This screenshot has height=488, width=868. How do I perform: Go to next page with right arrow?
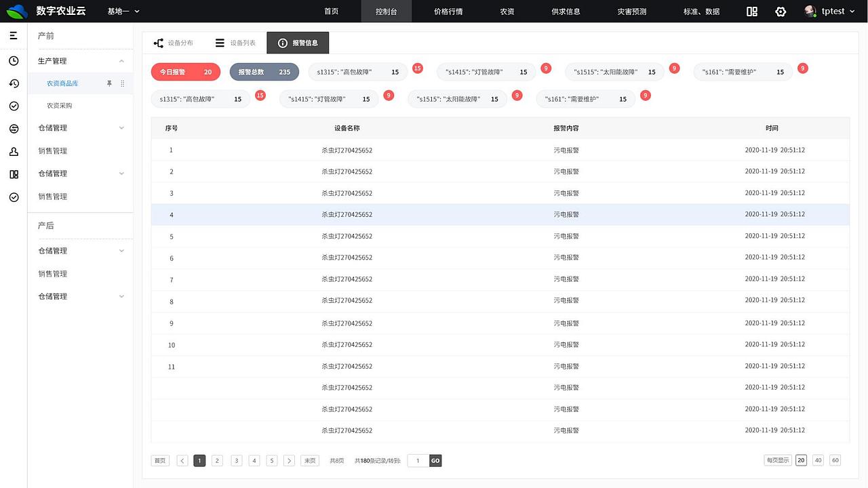[x=289, y=461]
